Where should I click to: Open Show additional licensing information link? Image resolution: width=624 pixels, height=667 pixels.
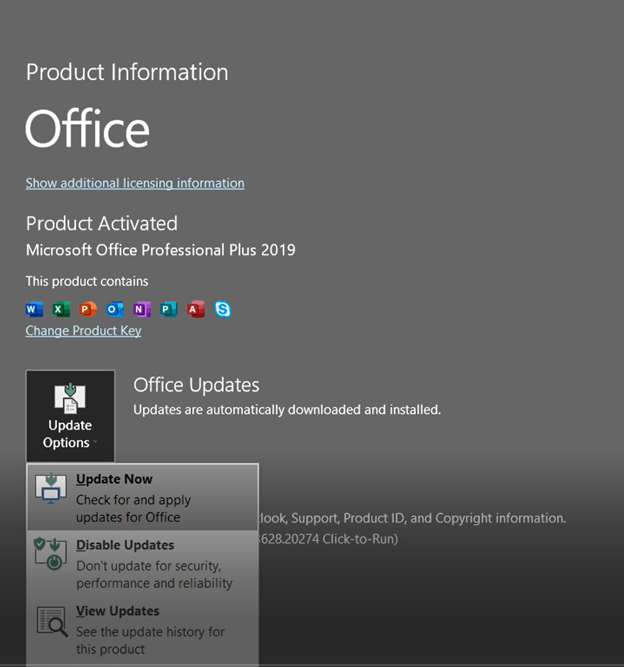pos(135,183)
